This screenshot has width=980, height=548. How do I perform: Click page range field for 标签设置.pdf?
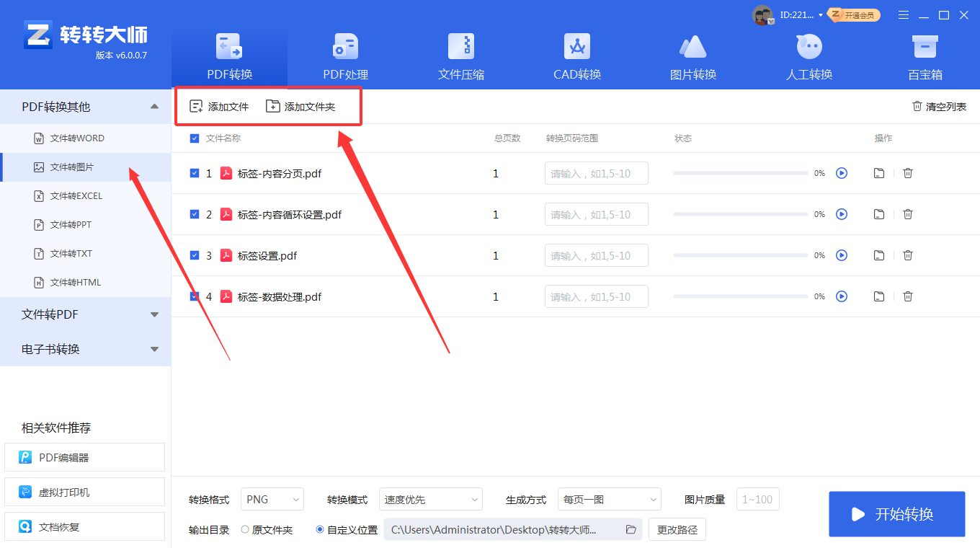click(597, 255)
